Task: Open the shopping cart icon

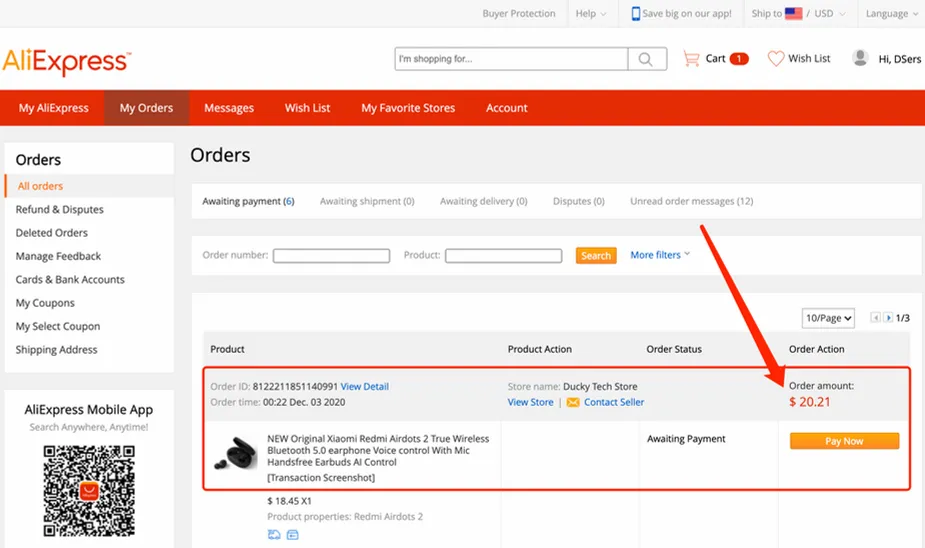Action: [691, 58]
